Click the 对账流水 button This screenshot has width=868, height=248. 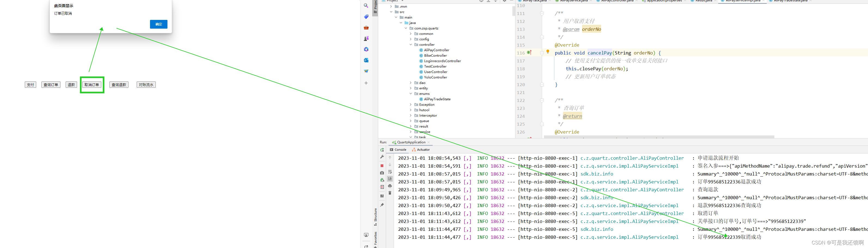point(146,85)
